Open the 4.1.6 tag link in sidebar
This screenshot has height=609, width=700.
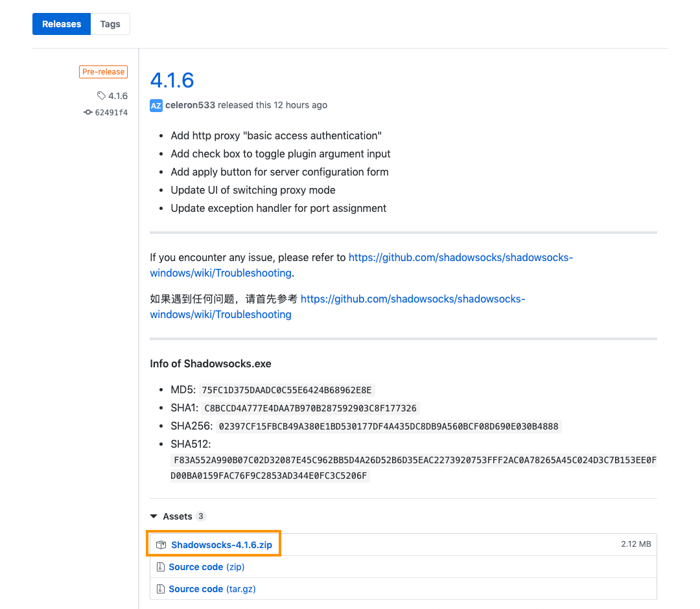118,96
